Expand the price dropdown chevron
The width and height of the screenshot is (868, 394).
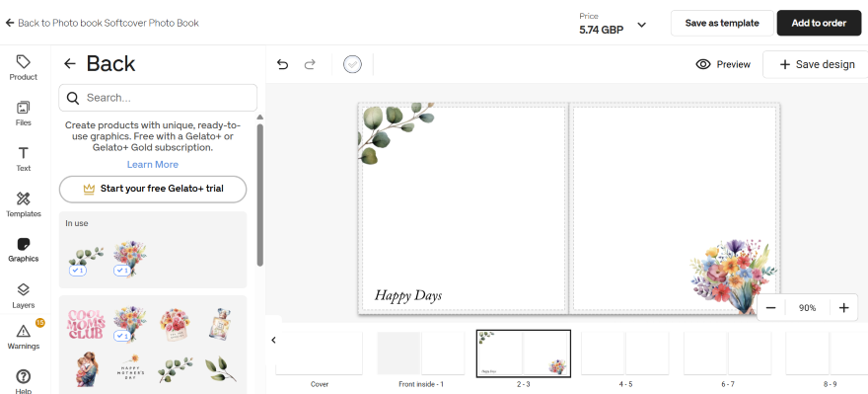coord(641,25)
